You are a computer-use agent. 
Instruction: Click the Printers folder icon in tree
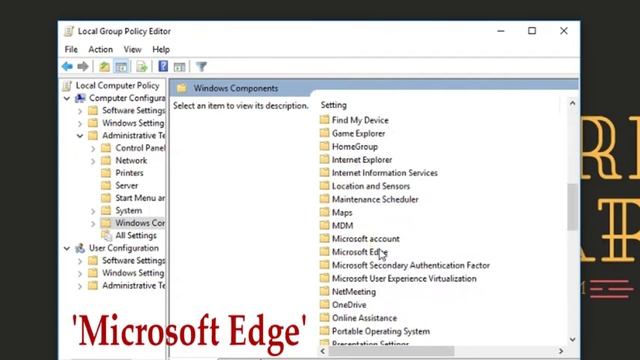coord(106,173)
